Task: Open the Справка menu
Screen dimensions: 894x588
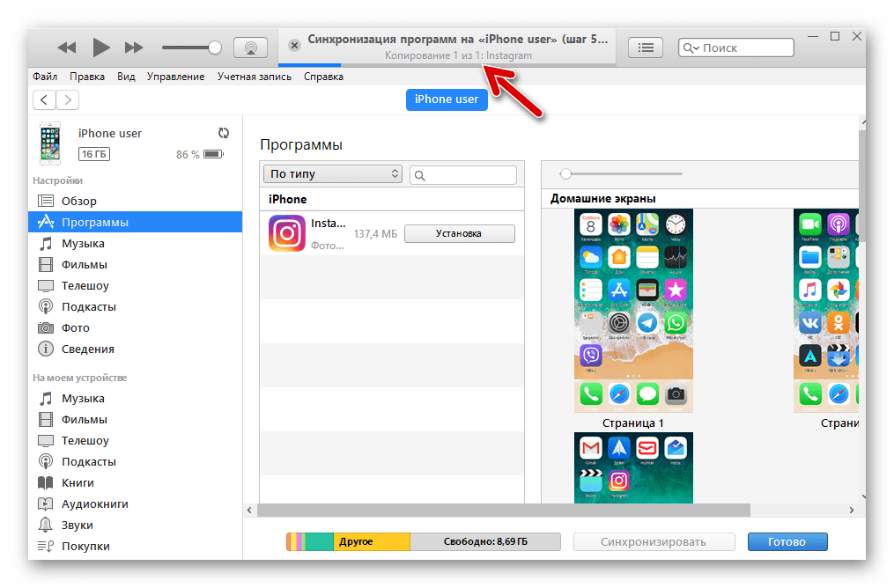Action: pyautogui.click(x=323, y=77)
